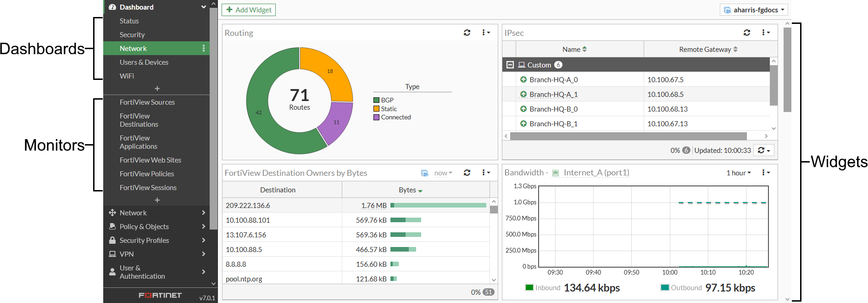Open Bandwidth widget options menu
868x303 pixels.
(766, 173)
